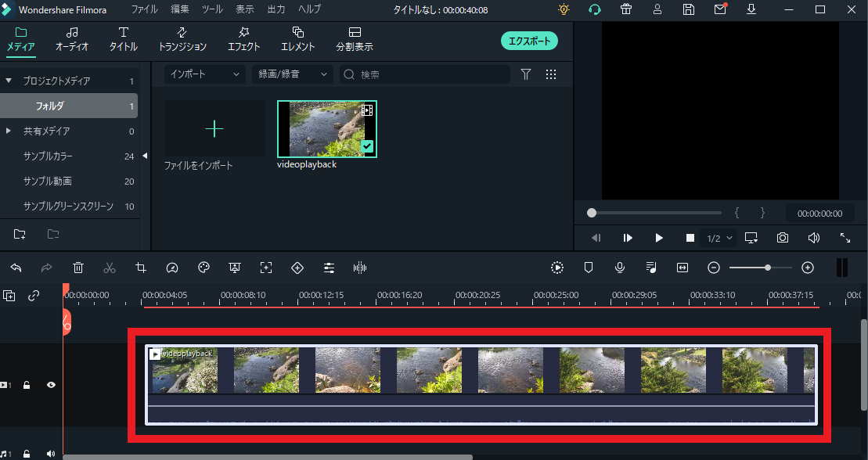Screen dimensions: 868x460
Task: Open color palette adjustment tool
Action: [x=203, y=268]
